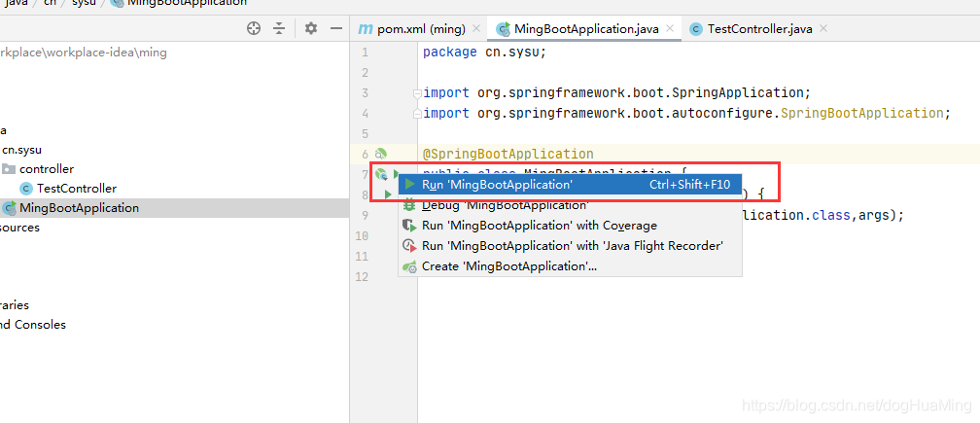Close the MingBootApplication.java tab

pos(670,28)
